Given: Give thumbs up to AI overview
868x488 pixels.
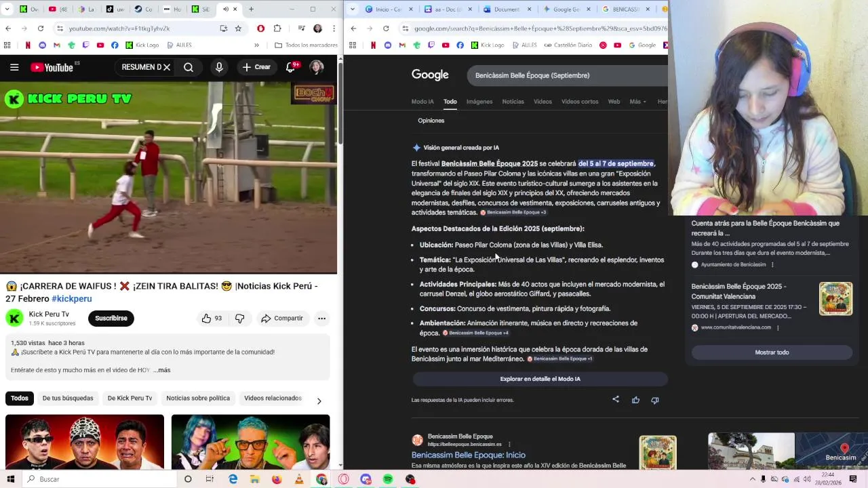Looking at the screenshot, I should coord(635,400).
